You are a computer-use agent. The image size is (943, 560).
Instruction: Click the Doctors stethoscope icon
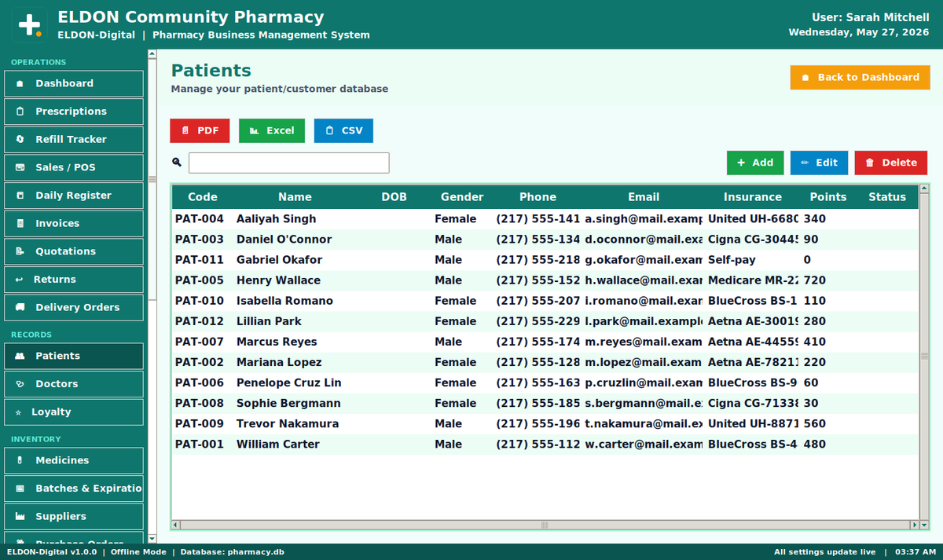coord(20,384)
